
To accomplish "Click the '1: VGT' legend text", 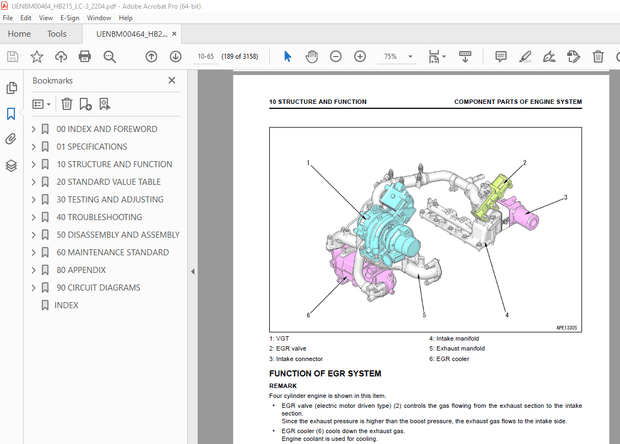I will pos(279,339).
